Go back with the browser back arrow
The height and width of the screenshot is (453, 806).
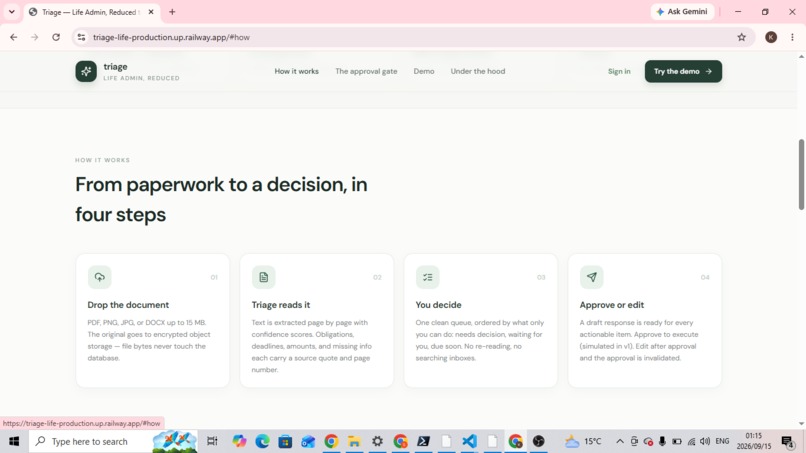(13, 37)
